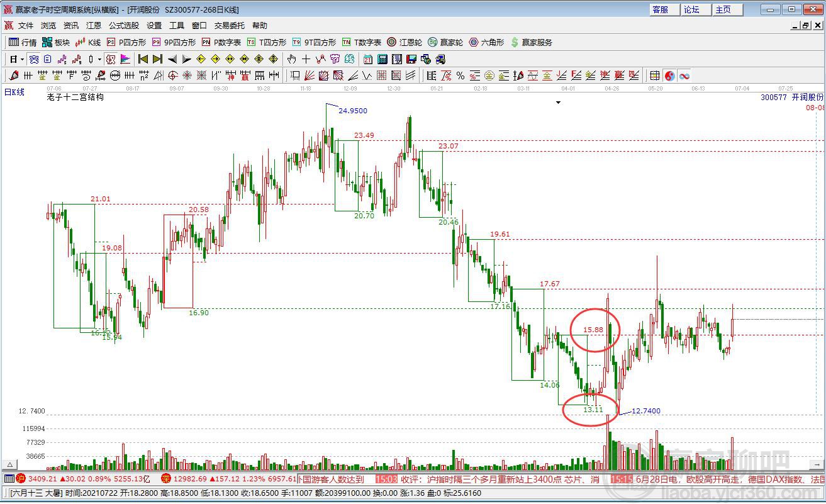Open the 窗口 menu
This screenshot has height=504, width=826.
[199, 26]
